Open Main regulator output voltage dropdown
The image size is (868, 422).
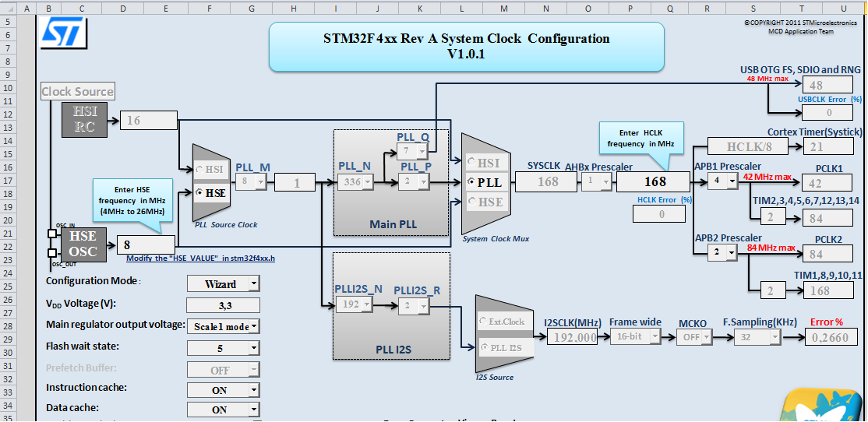click(253, 326)
